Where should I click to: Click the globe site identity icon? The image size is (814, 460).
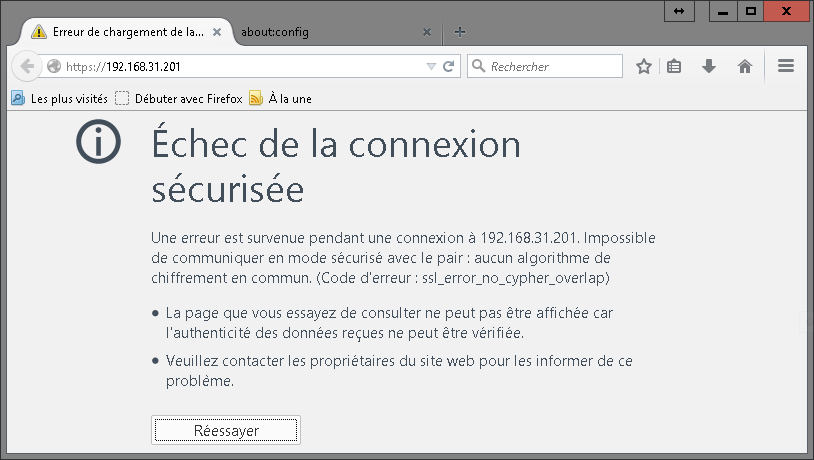54,66
